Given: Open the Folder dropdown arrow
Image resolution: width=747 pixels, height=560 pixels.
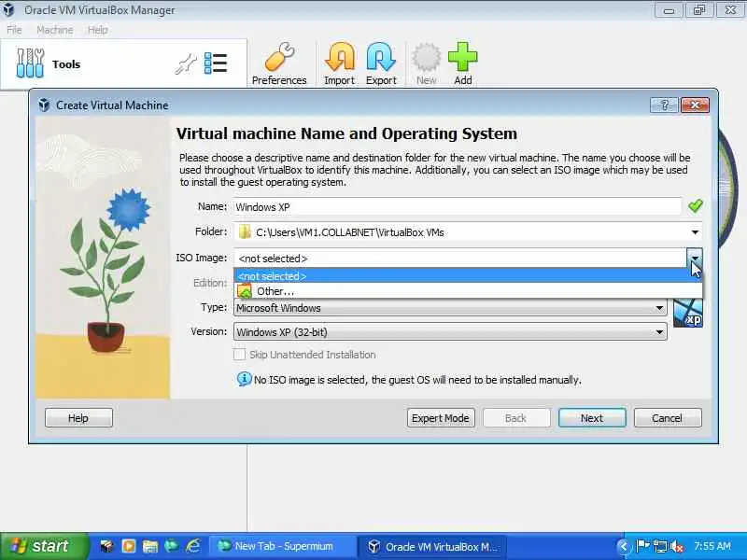Looking at the screenshot, I should (x=695, y=232).
